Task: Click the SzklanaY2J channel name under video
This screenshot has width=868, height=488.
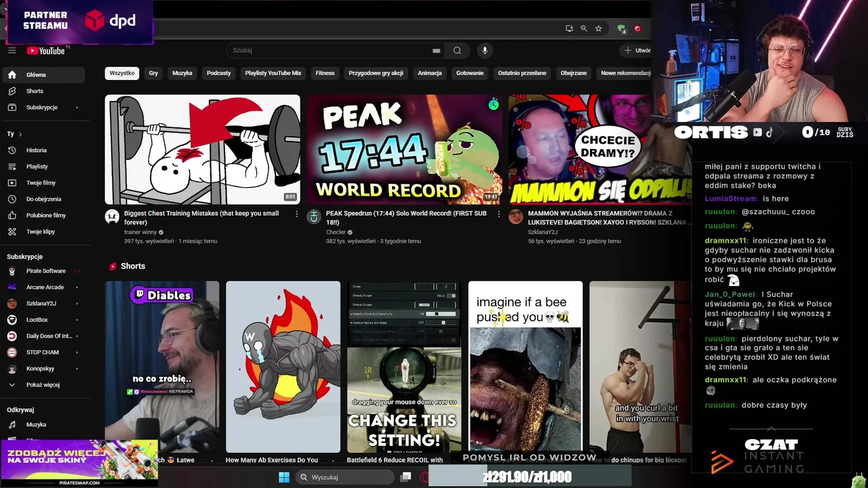Action: (542, 232)
